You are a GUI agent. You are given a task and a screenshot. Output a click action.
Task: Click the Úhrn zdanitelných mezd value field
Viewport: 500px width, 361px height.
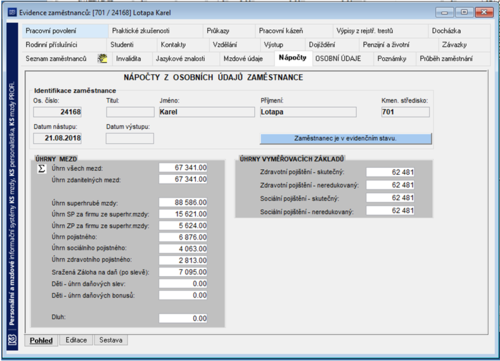[183, 179]
